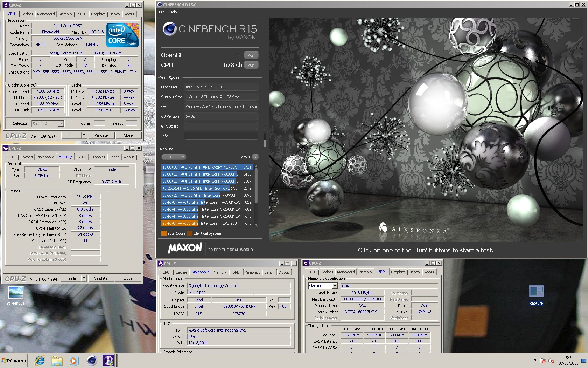Click Validate in top CPU-Z window

point(101,135)
